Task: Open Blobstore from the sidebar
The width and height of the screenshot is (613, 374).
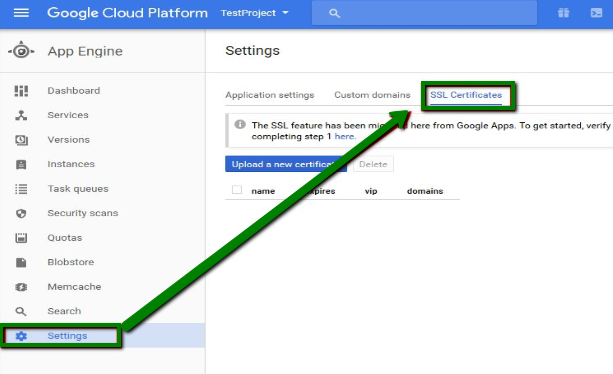Action: coord(70,262)
